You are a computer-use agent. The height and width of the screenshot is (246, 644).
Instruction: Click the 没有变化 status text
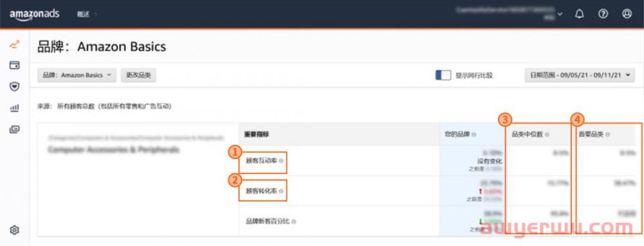(489, 161)
